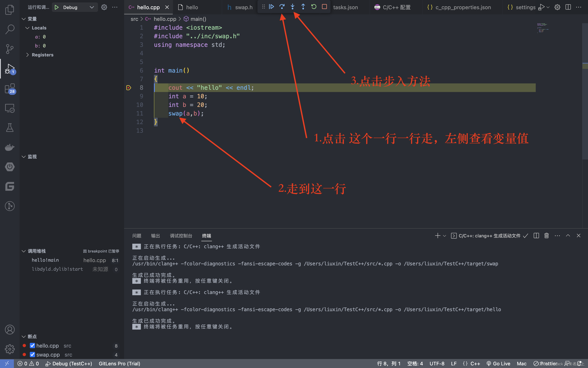588x368 pixels.
Task: Open Docker view icon
Action: tap(10, 147)
